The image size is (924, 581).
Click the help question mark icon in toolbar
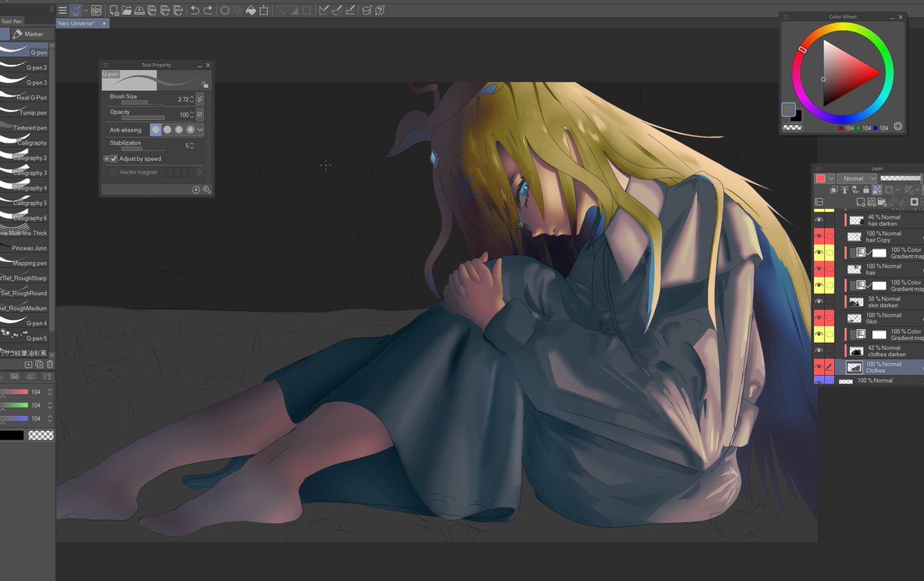380,10
